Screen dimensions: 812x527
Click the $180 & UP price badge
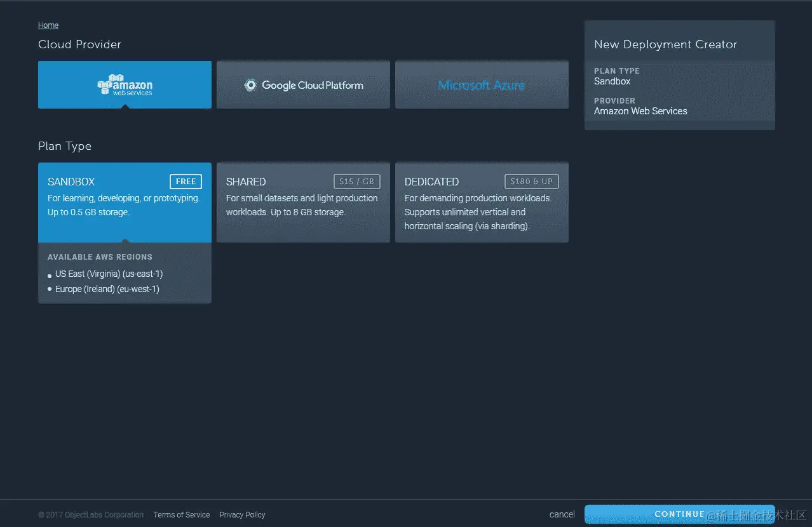click(x=531, y=182)
